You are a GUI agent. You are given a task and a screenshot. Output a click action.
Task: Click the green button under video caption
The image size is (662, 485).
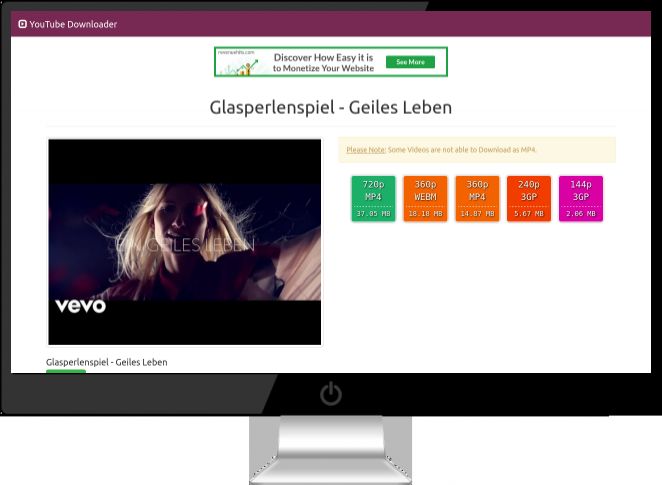(66, 371)
